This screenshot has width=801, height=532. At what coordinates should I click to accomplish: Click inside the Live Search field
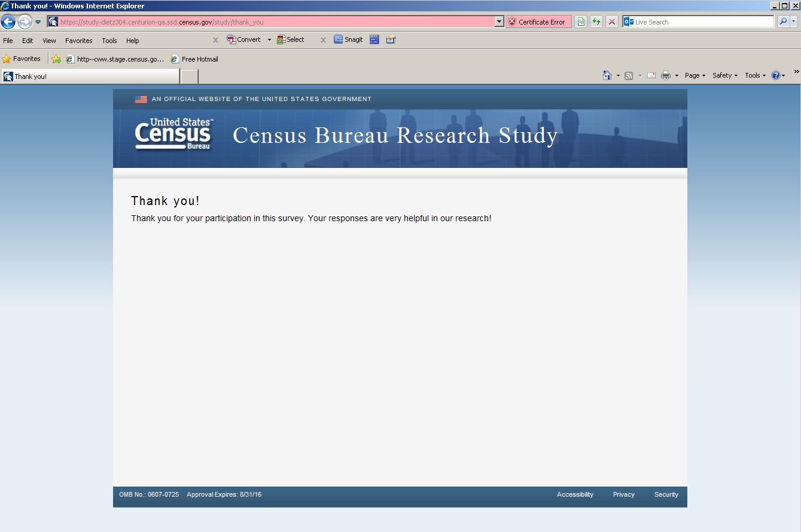pos(703,22)
